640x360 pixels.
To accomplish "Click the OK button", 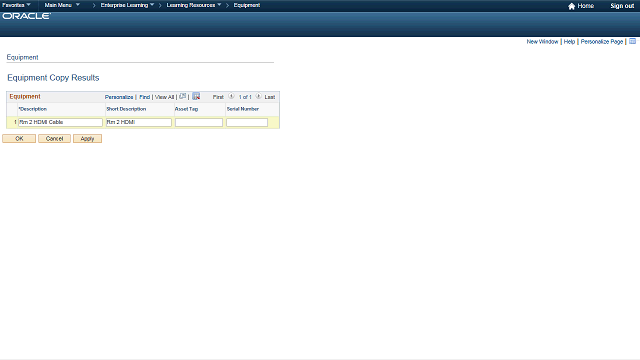I will (19, 139).
